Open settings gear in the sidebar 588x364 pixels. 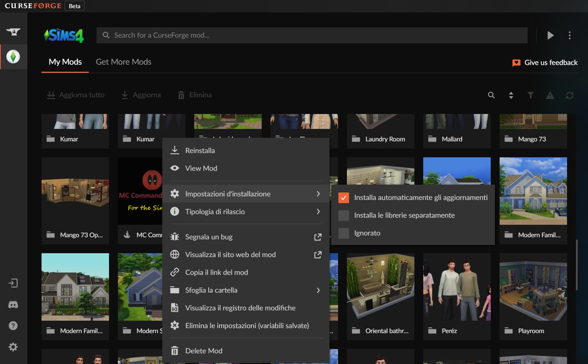(x=13, y=347)
